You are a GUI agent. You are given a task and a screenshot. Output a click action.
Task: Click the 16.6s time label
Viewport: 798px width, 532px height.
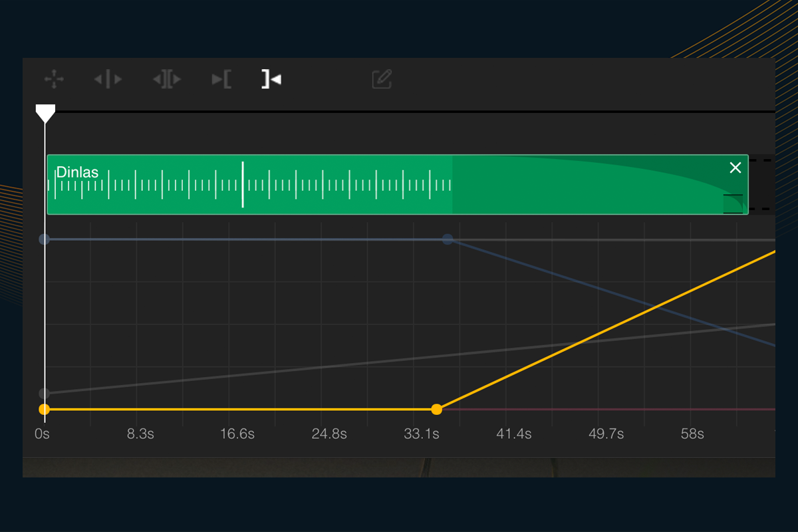237,434
